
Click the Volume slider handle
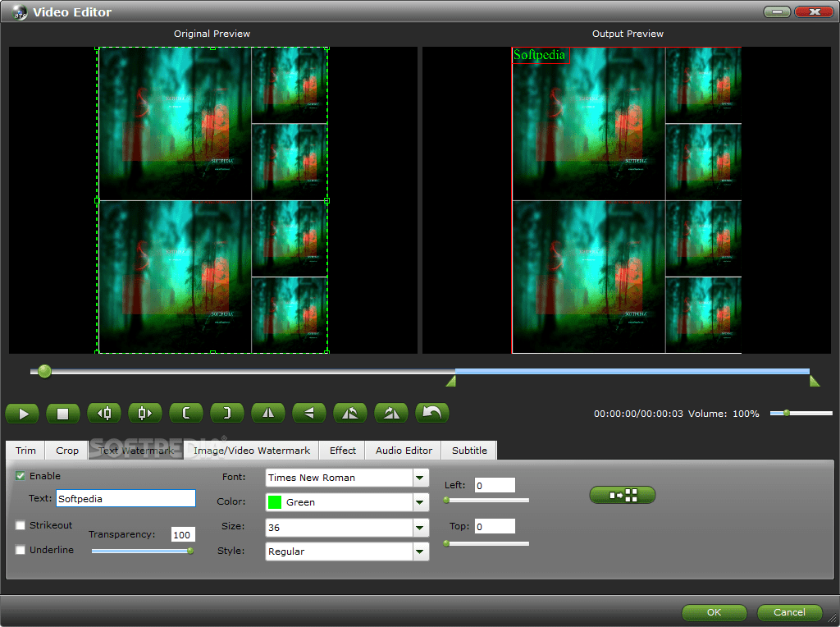coord(787,413)
